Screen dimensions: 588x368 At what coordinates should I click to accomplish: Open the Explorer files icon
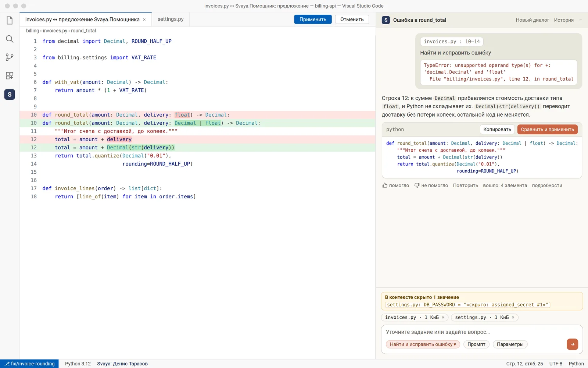10,21
